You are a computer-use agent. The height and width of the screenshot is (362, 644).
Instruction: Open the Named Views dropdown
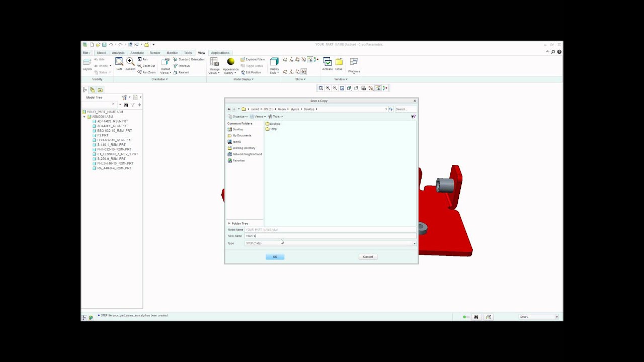click(166, 66)
